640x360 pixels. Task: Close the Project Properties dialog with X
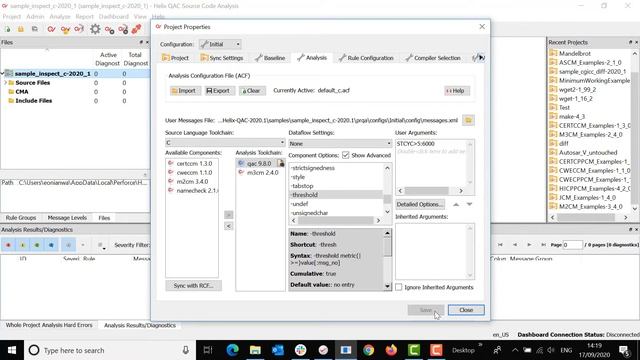482,27
